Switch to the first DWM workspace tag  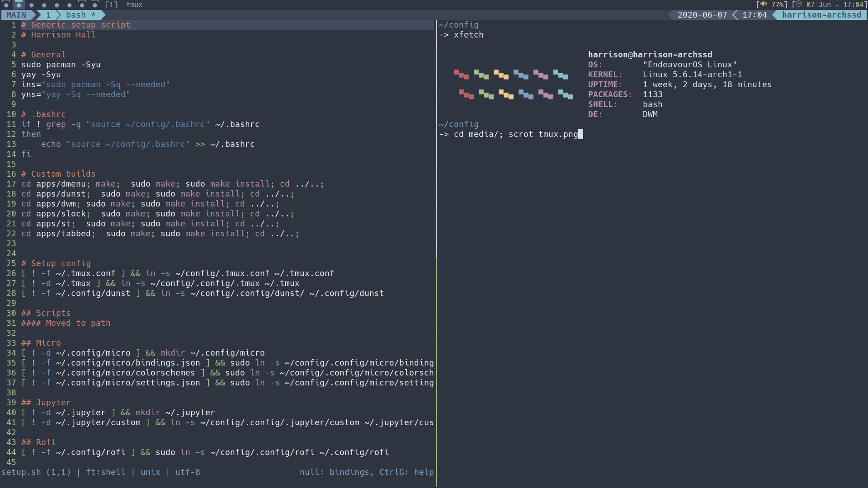(x=6, y=5)
